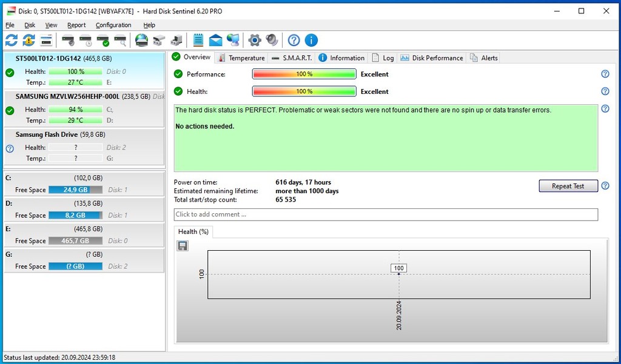The width and height of the screenshot is (621, 364).
Task: Click the disk with green checkmark icon
Action: (103, 41)
